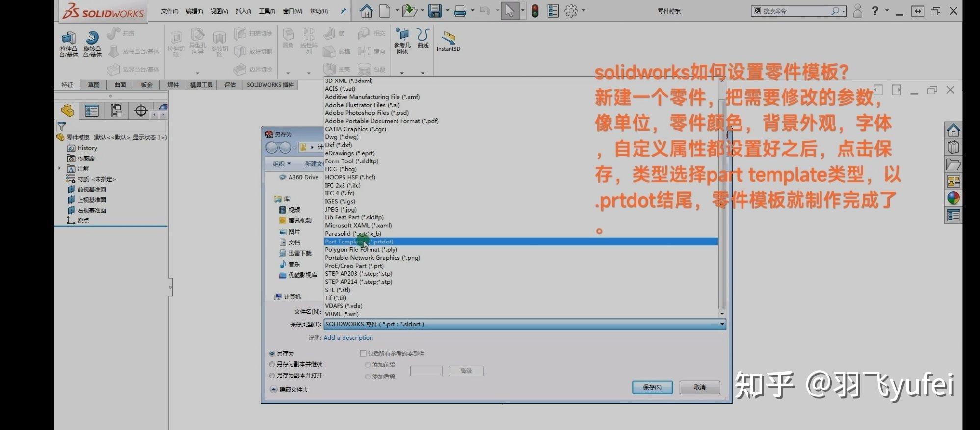The height and width of the screenshot is (430, 980).
Task: Open Reference Geometry tool
Action: pyautogui.click(x=402, y=41)
